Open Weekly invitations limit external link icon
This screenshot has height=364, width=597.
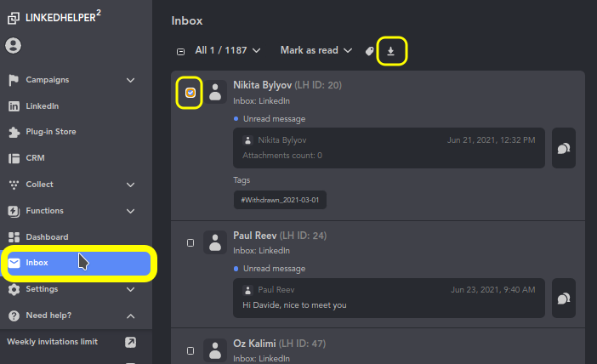131,342
